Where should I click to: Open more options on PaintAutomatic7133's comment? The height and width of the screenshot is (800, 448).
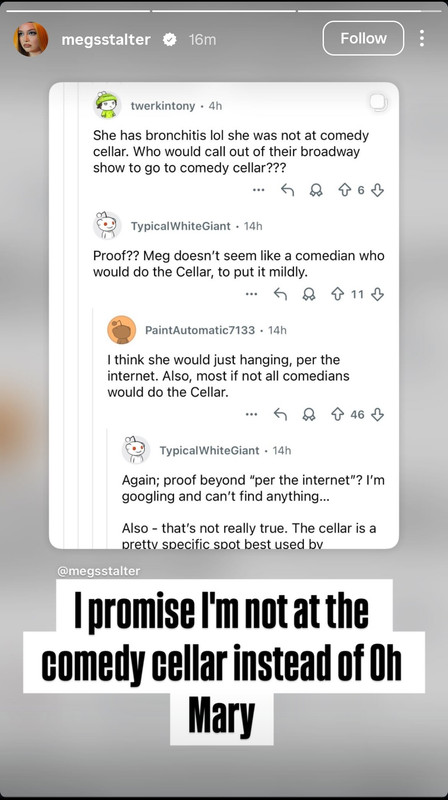(x=252, y=414)
